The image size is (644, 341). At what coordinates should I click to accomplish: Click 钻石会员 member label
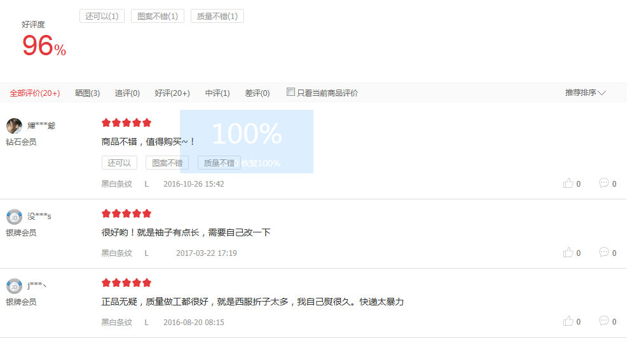(22, 142)
